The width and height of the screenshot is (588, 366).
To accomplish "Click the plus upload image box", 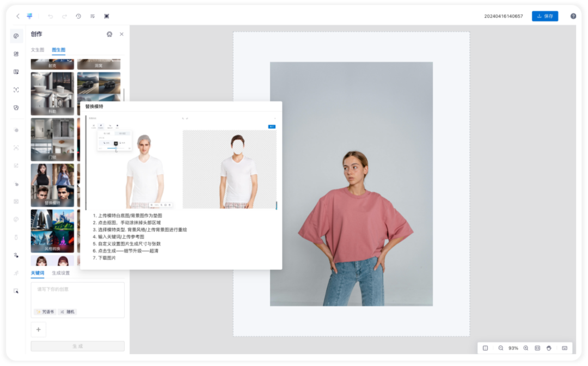I will [39, 330].
